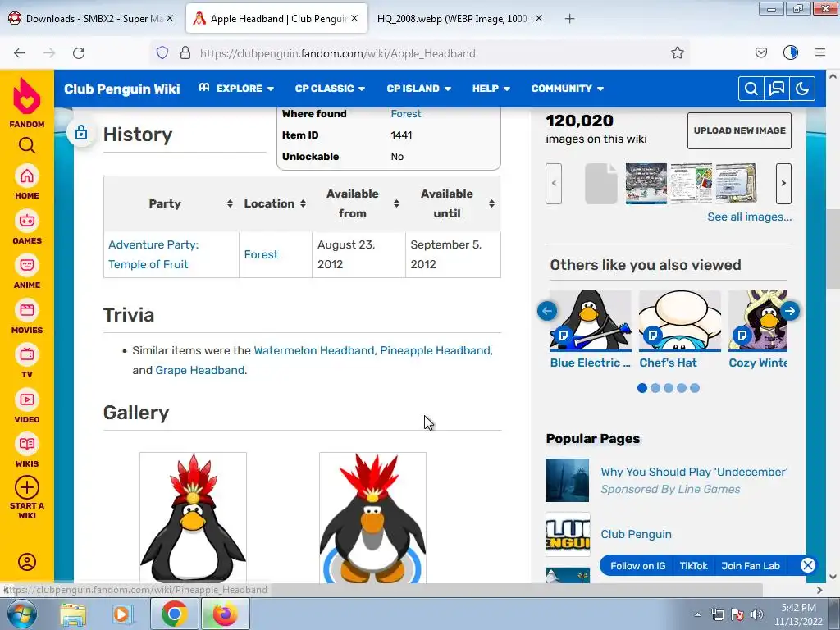Click Start a Wiki plus icon

[x=27, y=487]
